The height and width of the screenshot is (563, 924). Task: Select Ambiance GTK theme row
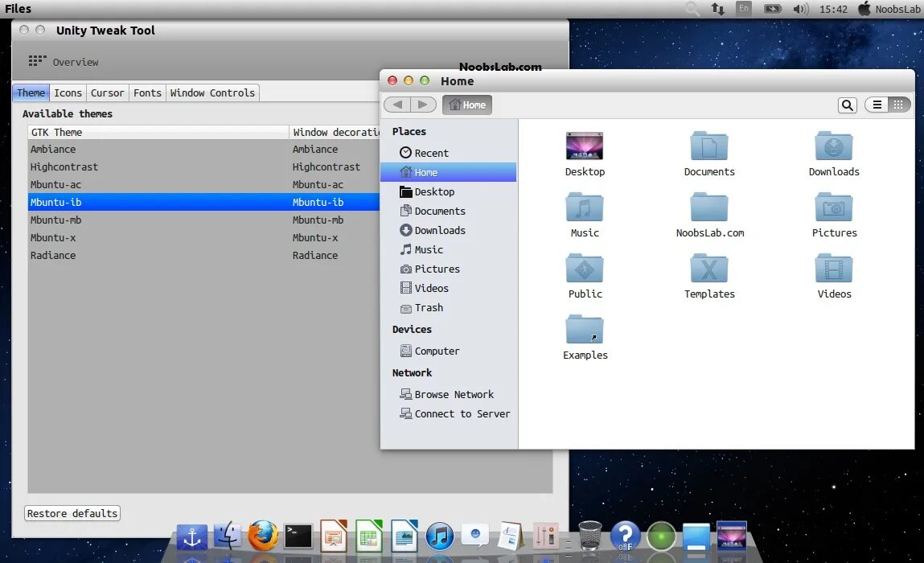(204, 149)
